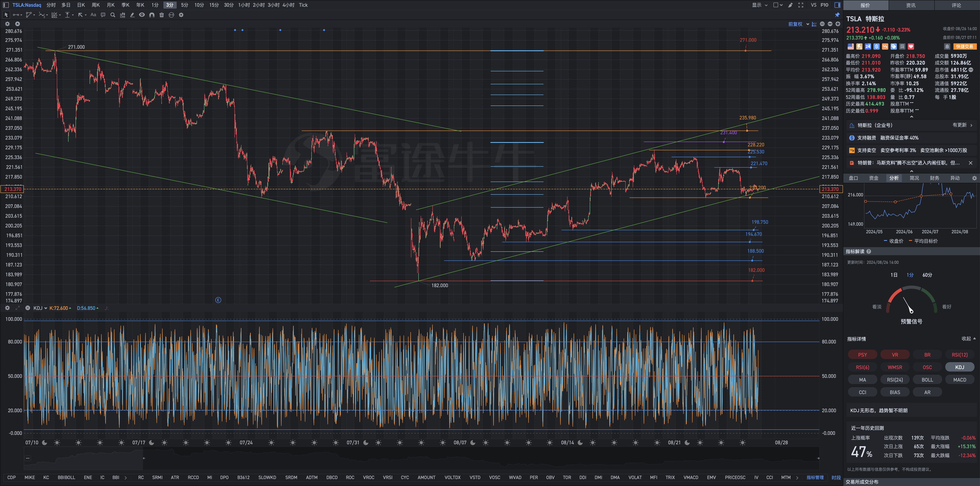Switch to the 5分 chart period
Image resolution: width=980 pixels, height=486 pixels.
(184, 5)
